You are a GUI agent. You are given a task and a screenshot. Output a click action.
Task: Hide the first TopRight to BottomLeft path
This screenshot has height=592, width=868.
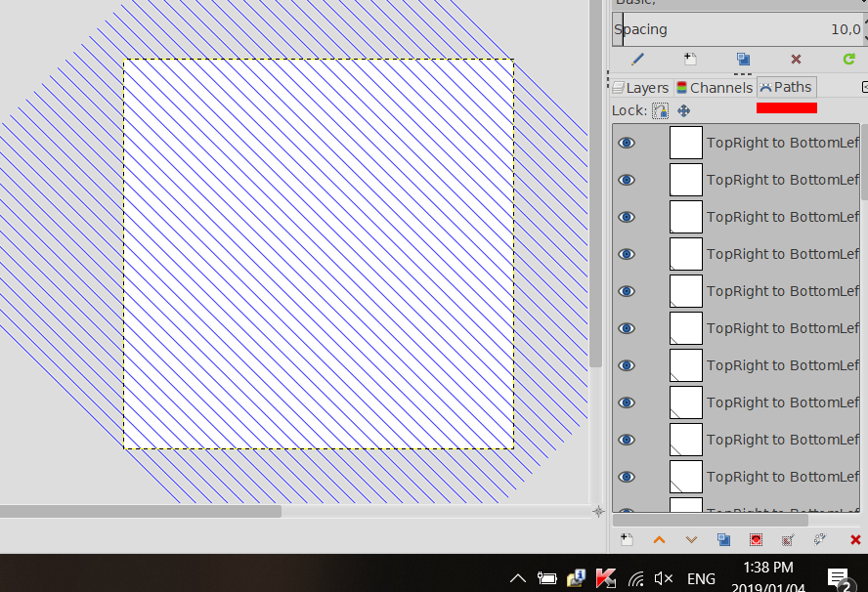tap(627, 143)
